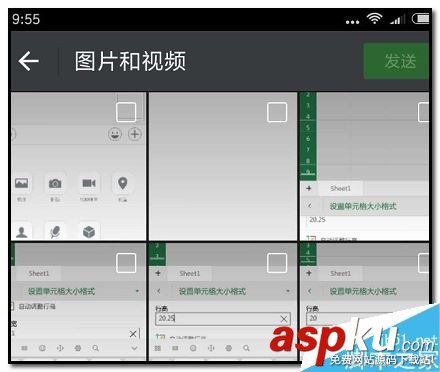Check the box on the 20.25 input thumbnail

point(277,263)
